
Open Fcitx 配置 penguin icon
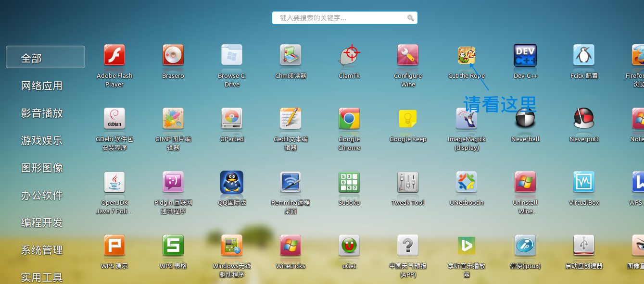[584, 55]
